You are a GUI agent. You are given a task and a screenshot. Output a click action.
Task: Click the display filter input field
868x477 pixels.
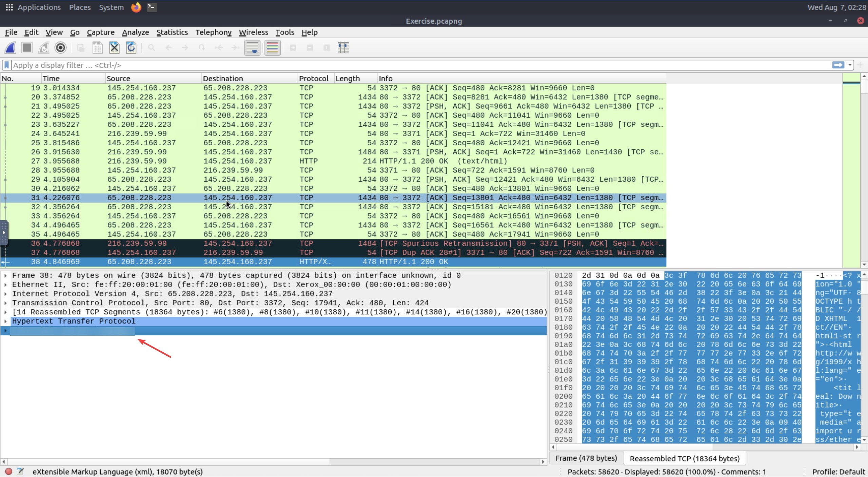(407, 65)
